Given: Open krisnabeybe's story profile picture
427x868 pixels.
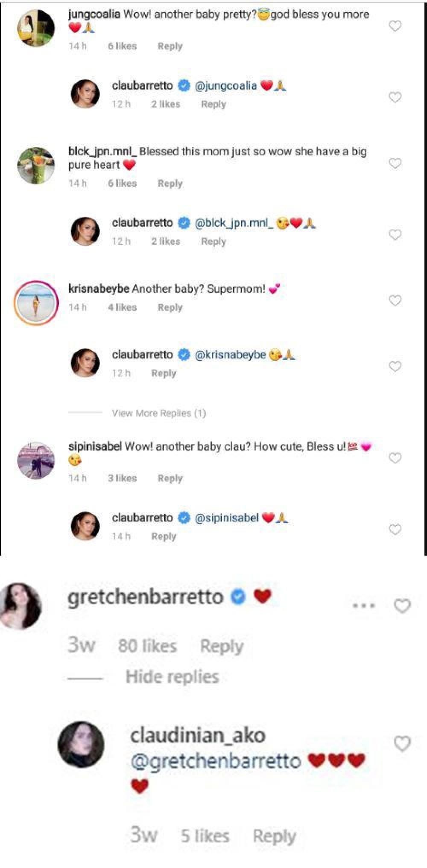Looking at the screenshot, I should tap(36, 303).
